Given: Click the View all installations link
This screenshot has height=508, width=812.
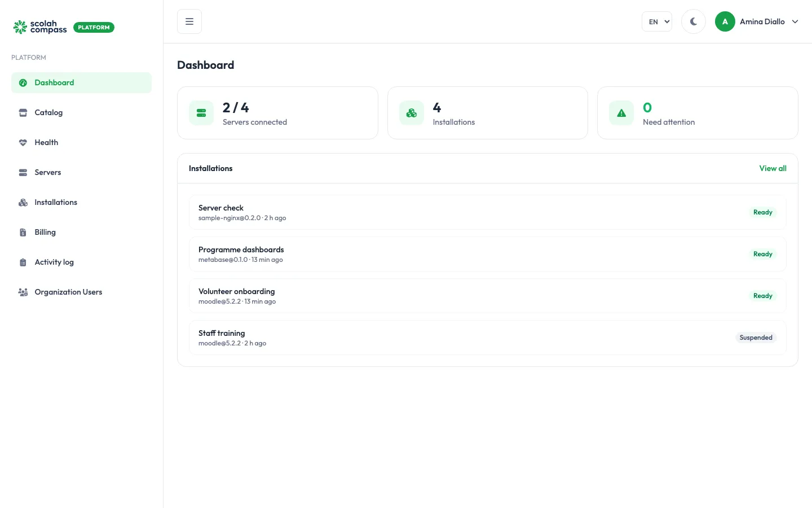Looking at the screenshot, I should (773, 168).
